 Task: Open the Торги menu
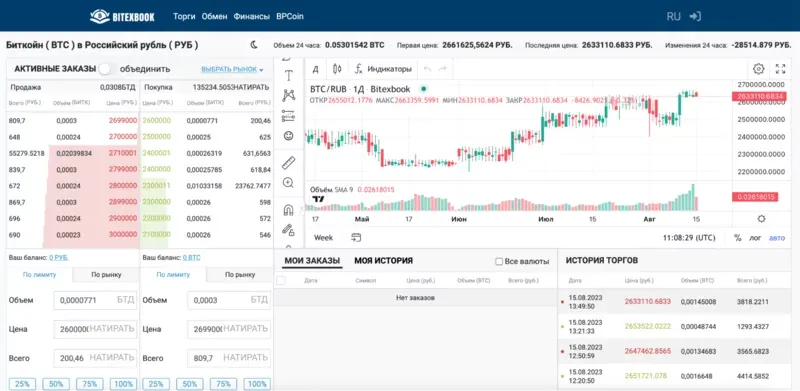184,16
